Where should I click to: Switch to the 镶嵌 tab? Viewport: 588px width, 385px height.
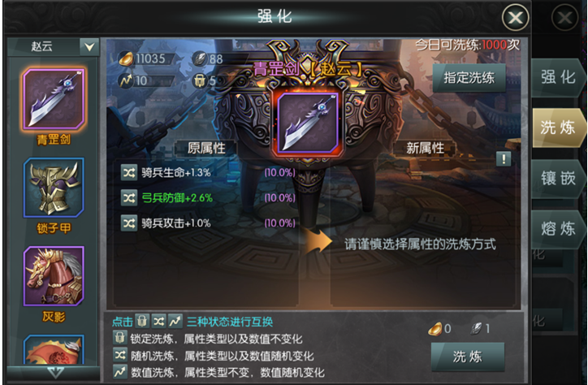click(x=558, y=179)
